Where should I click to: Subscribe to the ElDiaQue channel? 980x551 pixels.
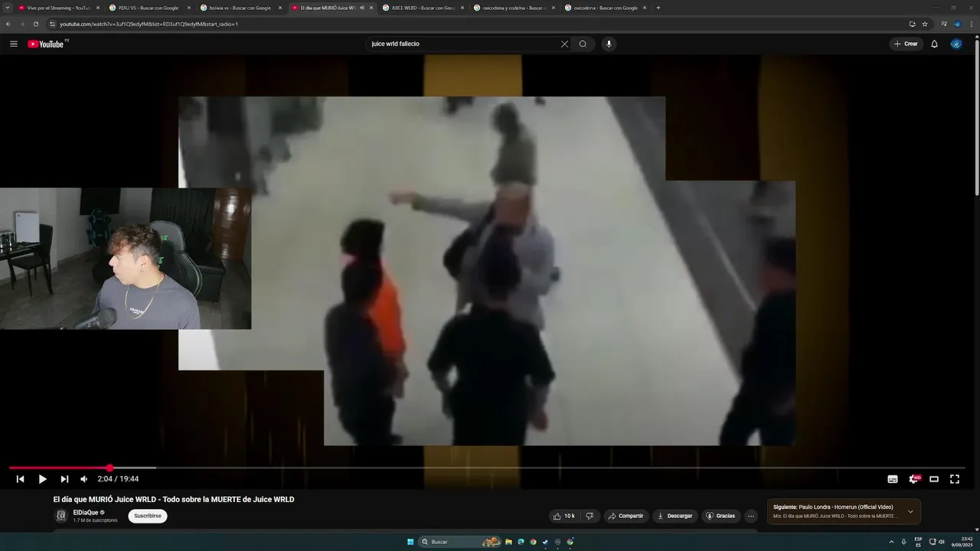click(x=148, y=516)
